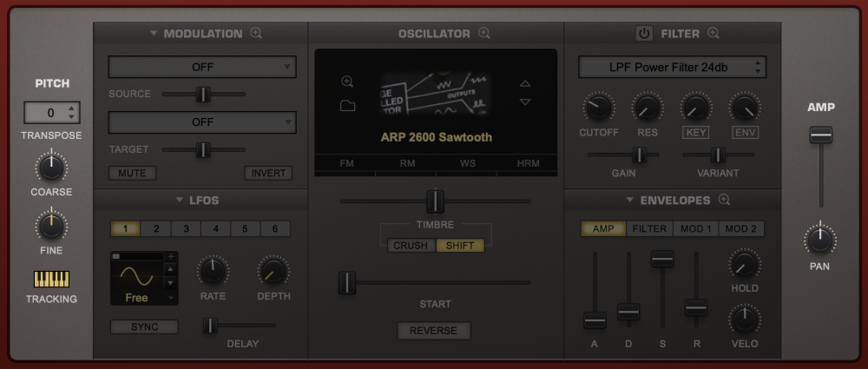The height and width of the screenshot is (369, 868).
Task: Click the Coarse pitch knob
Action: click(x=51, y=167)
